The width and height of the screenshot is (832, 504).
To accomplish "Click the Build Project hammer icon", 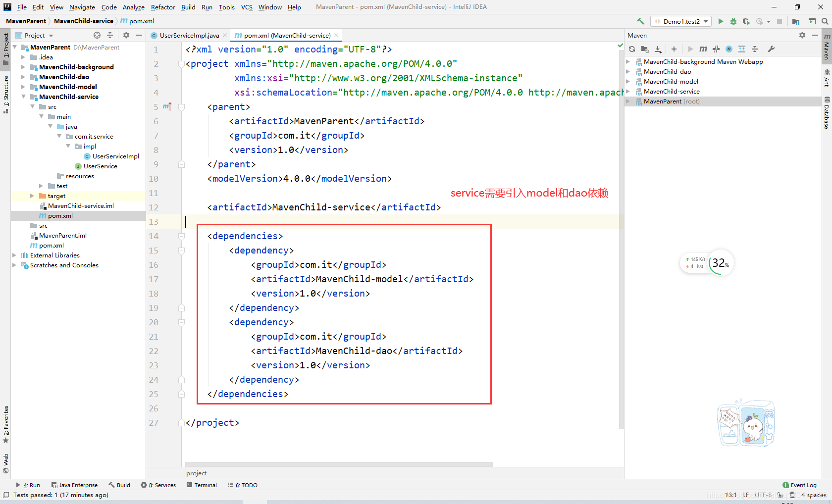I will click(640, 21).
